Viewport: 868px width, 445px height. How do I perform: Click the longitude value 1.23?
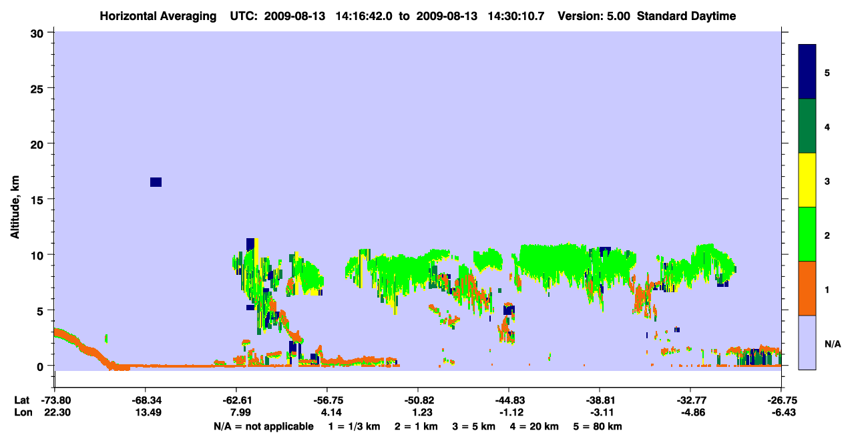(421, 413)
